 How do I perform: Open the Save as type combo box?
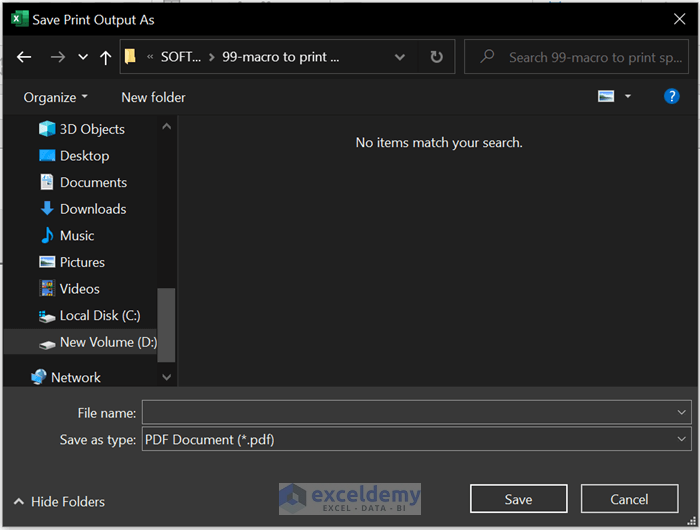pos(417,439)
